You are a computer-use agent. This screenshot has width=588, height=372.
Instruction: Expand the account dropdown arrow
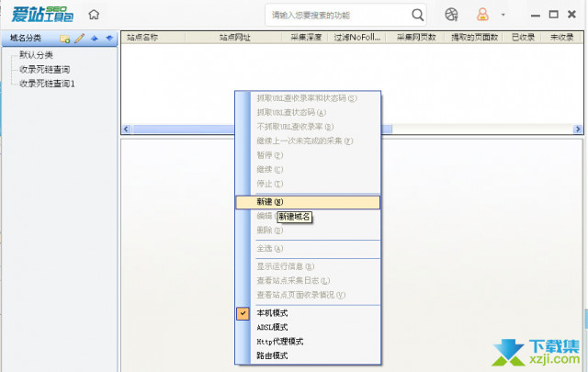(x=503, y=15)
